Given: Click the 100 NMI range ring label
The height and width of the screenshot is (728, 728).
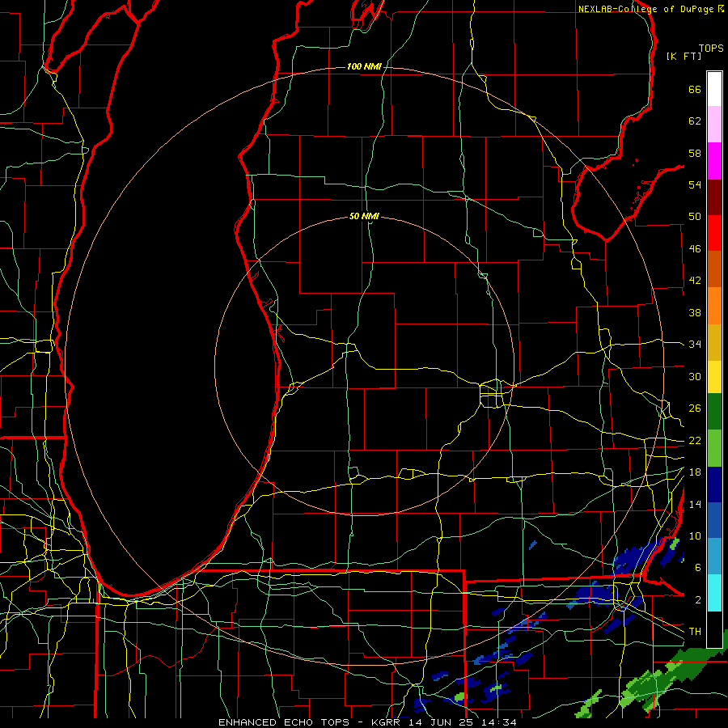Looking at the screenshot, I should [364, 66].
